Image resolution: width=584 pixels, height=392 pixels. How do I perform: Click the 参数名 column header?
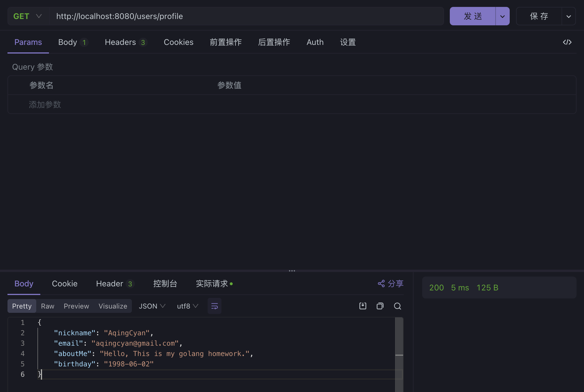point(41,85)
